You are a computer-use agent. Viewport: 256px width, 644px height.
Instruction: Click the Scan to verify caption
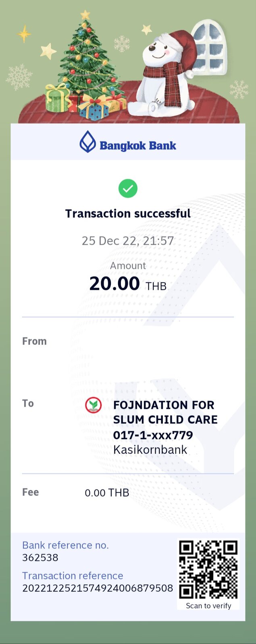tap(208, 606)
